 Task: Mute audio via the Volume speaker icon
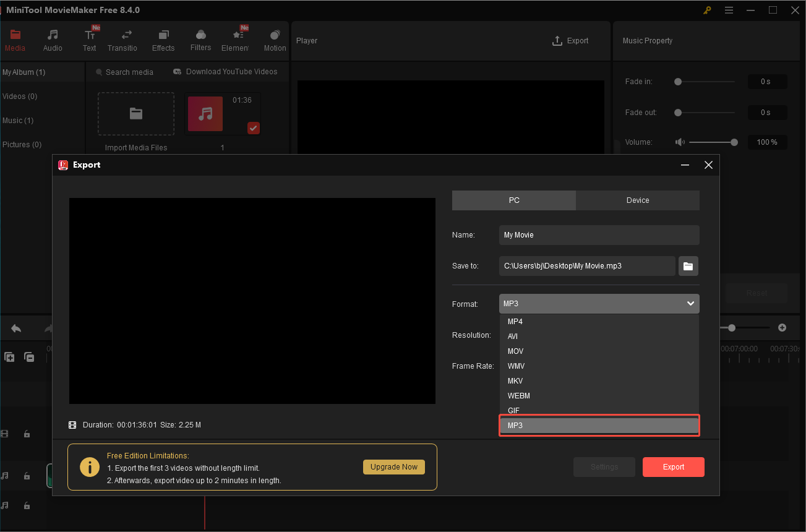tap(679, 142)
